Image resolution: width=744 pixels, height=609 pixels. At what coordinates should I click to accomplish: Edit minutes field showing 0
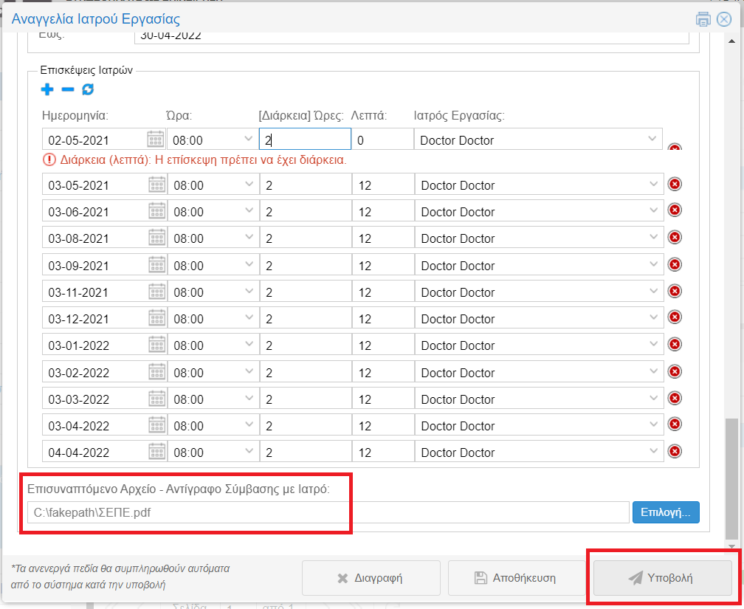pos(382,140)
